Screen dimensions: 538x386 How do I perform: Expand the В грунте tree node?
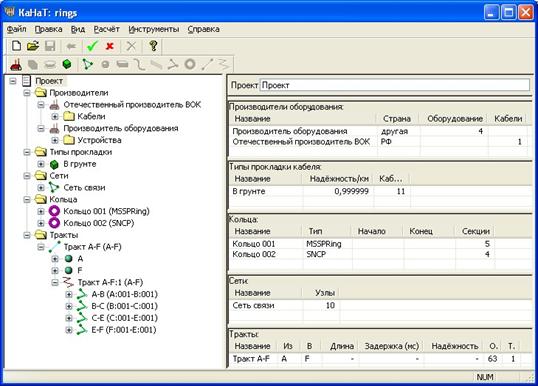click(41, 164)
